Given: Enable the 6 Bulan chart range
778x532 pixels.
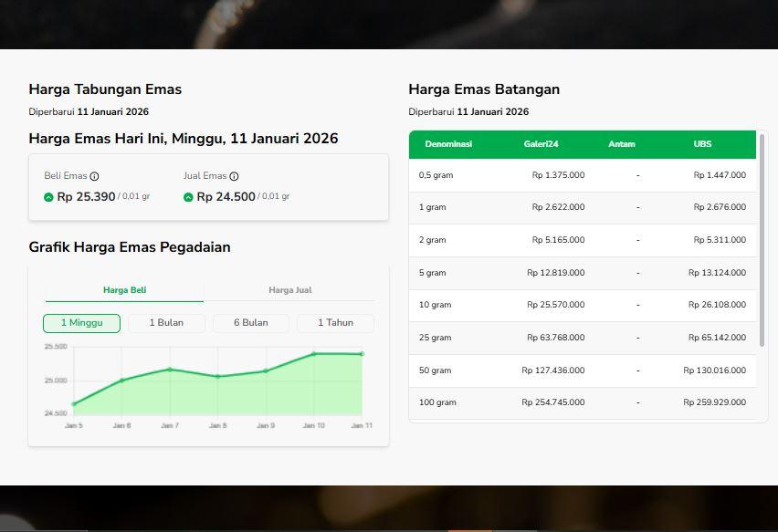Looking at the screenshot, I should tap(250, 322).
